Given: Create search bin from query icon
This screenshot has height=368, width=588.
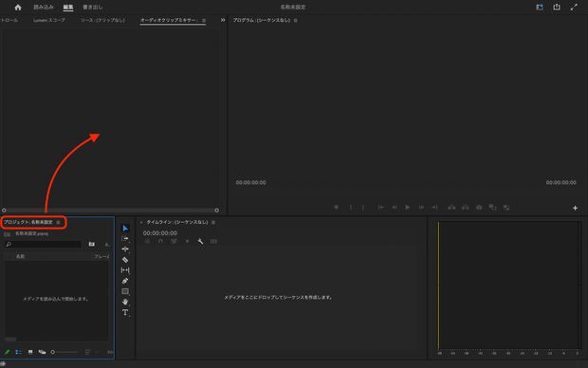Looking at the screenshot, I should (x=91, y=244).
